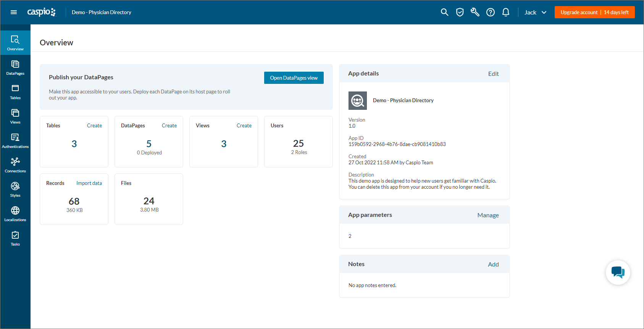Click Open DataPages view button
644x329 pixels.
pyautogui.click(x=294, y=78)
